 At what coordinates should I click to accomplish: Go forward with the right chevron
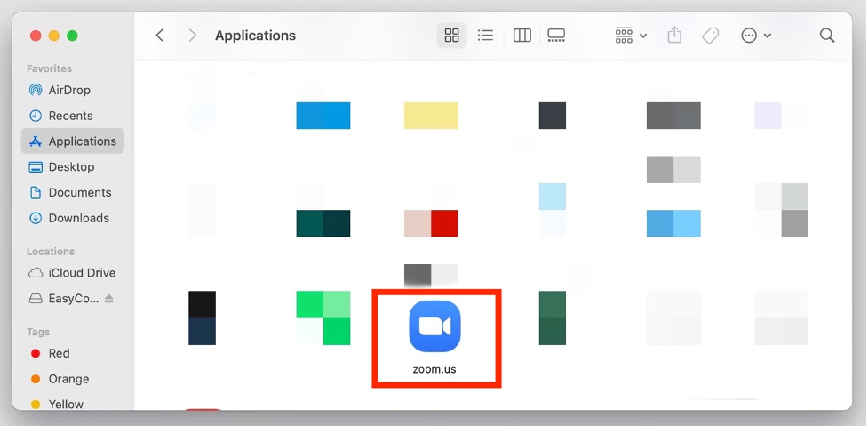(x=193, y=36)
